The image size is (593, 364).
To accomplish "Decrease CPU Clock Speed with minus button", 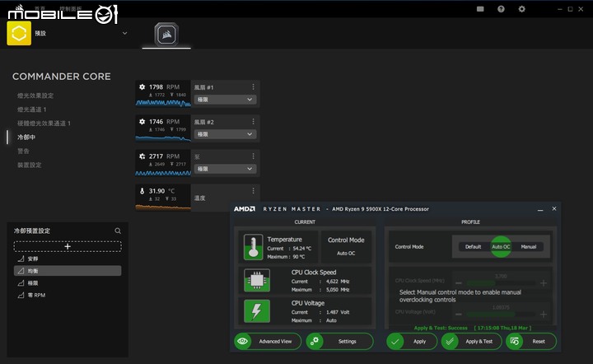I will pos(459,283).
